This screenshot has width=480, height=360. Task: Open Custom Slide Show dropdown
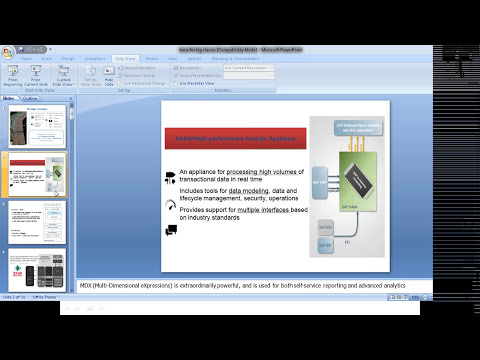pyautogui.click(x=63, y=76)
